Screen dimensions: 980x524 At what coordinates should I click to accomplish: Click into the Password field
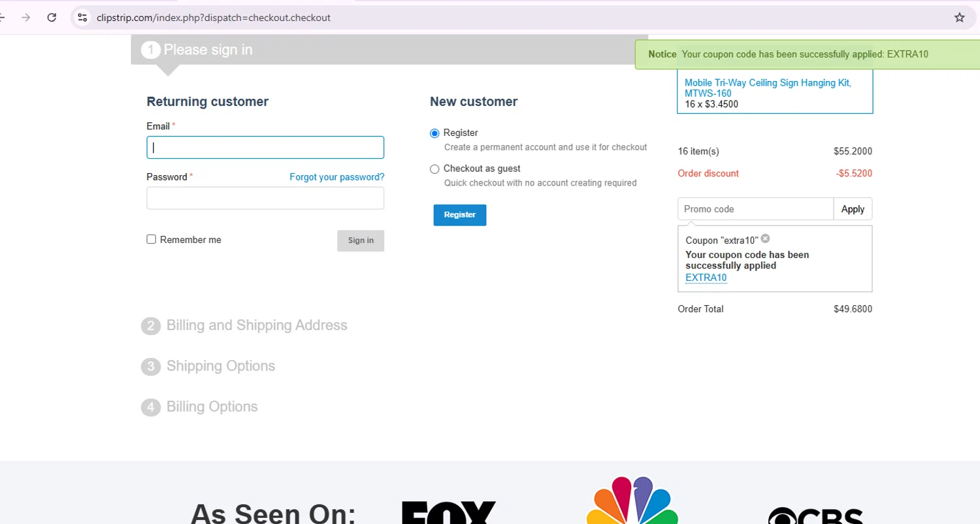pos(265,198)
